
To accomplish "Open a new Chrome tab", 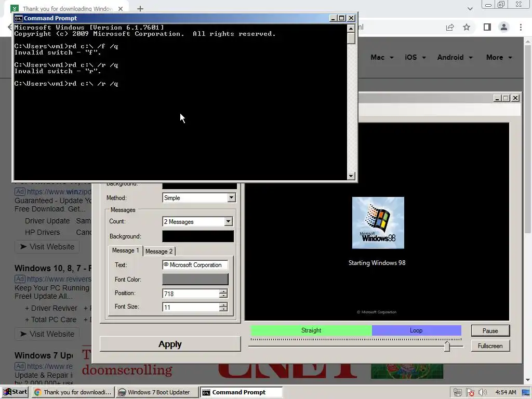I will [x=140, y=9].
